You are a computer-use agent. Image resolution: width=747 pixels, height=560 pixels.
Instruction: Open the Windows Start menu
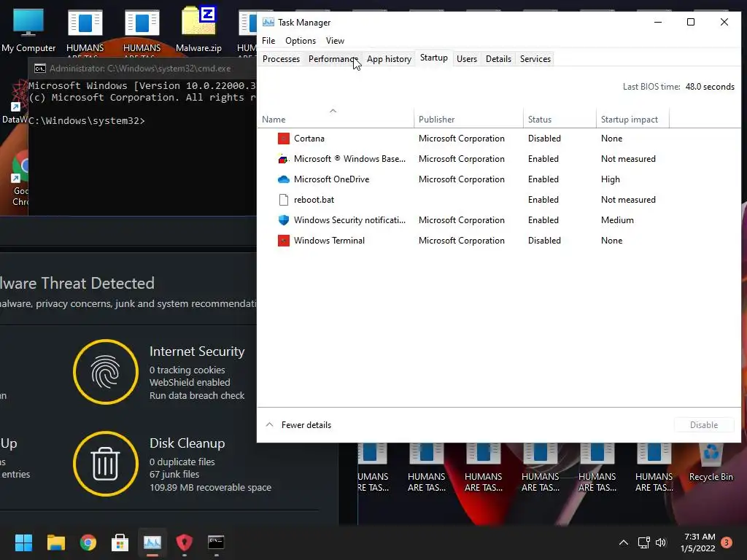(x=23, y=542)
